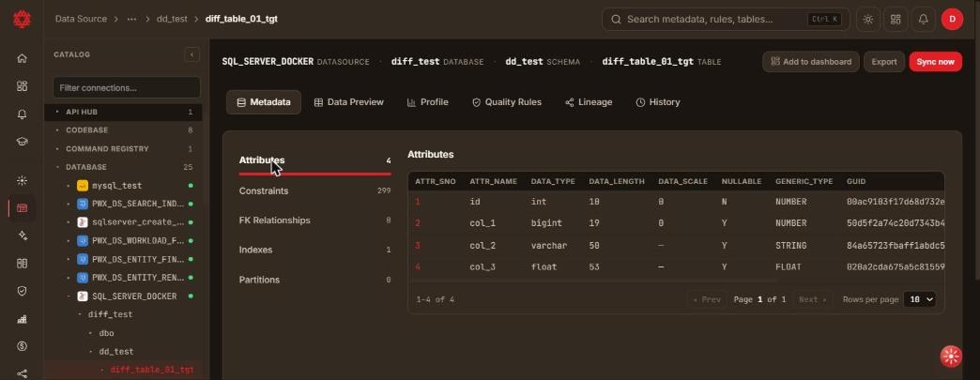The width and height of the screenshot is (980, 380).
Task: Select the Partitions section
Action: pyautogui.click(x=315, y=280)
